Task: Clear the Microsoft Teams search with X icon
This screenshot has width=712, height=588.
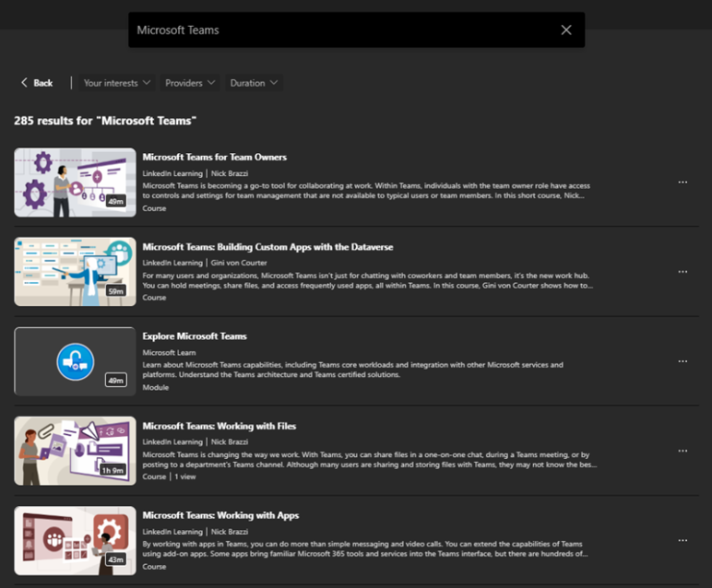Action: click(566, 30)
